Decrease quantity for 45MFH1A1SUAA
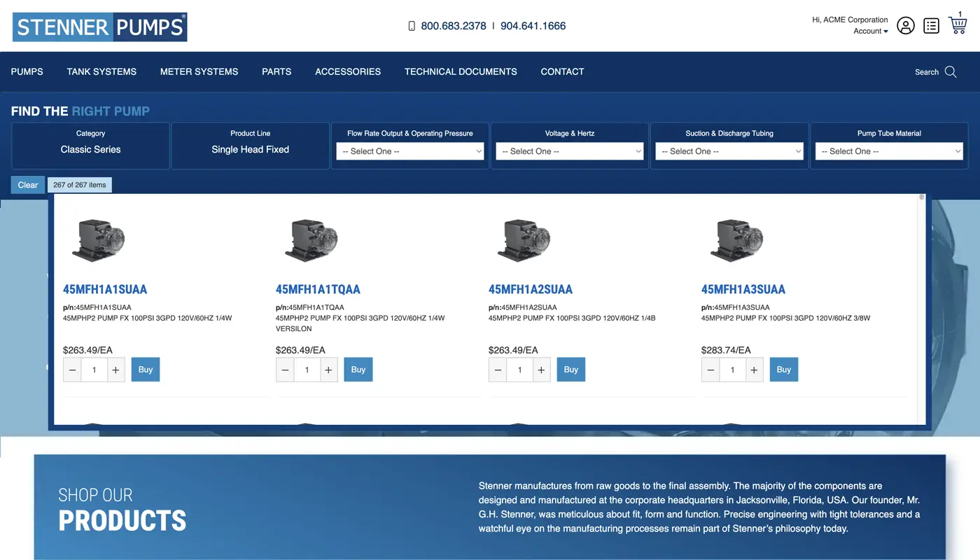 point(73,370)
